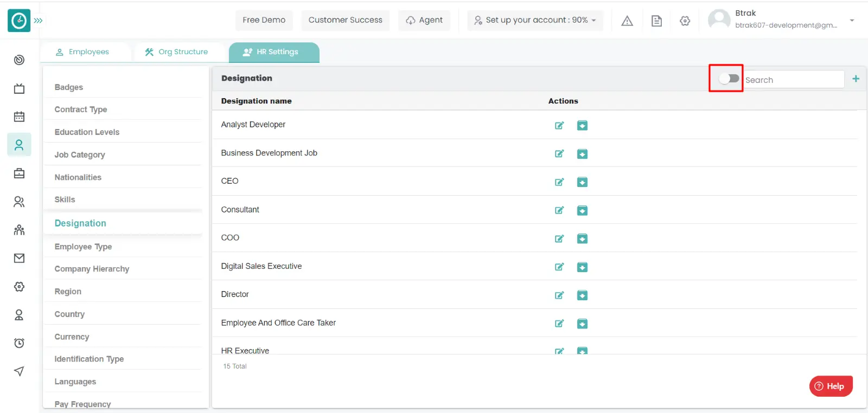Open Employee Type settings
The image size is (868, 413).
[83, 247]
